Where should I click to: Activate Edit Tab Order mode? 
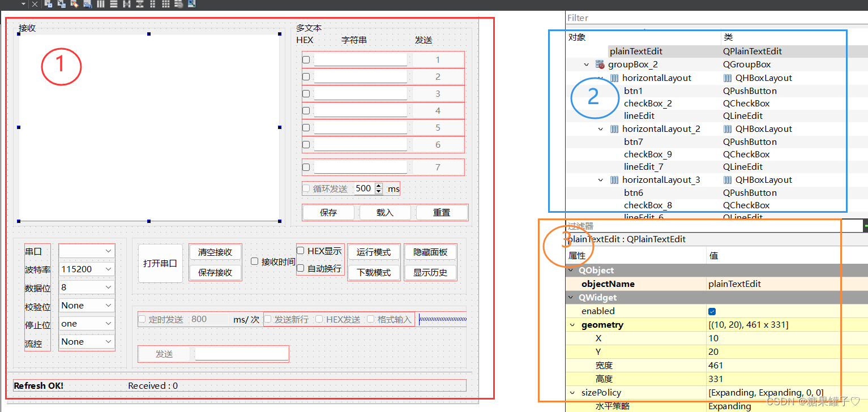tap(88, 3)
